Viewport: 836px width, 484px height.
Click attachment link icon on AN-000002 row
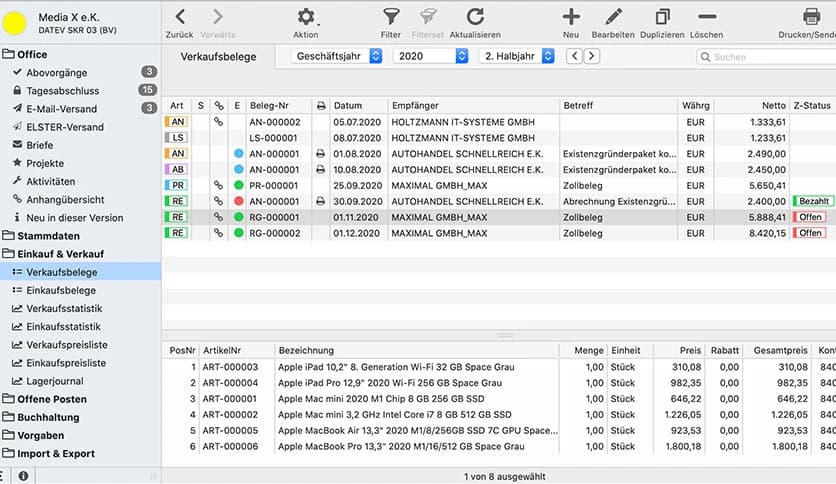pyautogui.click(x=219, y=122)
